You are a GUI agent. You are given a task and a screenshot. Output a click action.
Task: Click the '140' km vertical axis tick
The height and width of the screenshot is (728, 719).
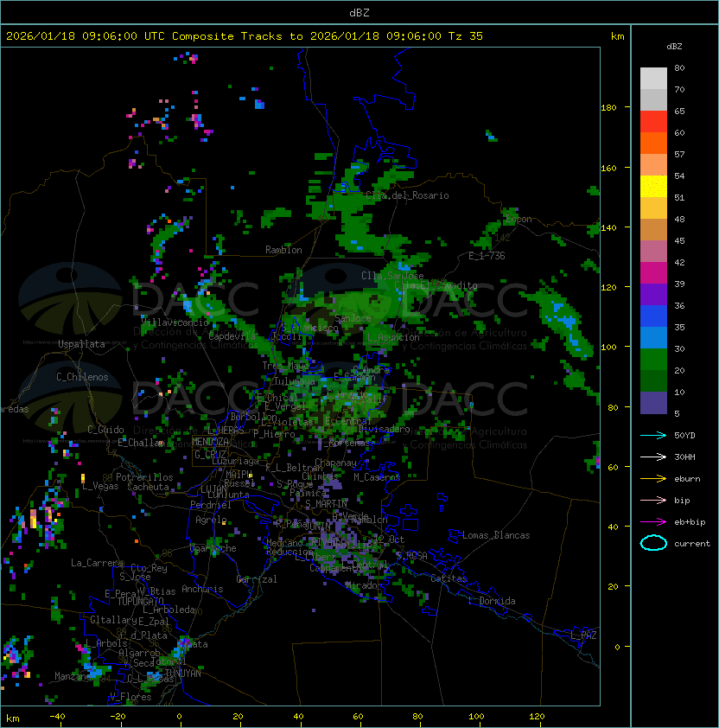click(x=608, y=228)
